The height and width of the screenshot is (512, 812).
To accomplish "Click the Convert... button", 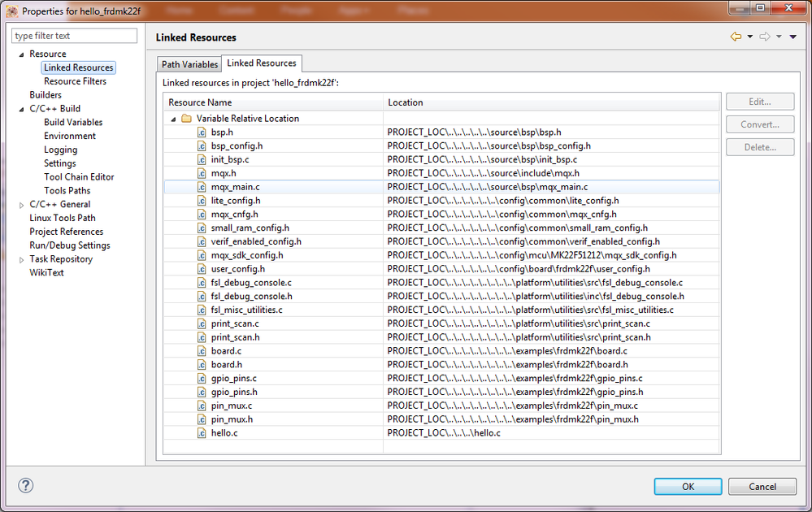I will click(x=760, y=125).
